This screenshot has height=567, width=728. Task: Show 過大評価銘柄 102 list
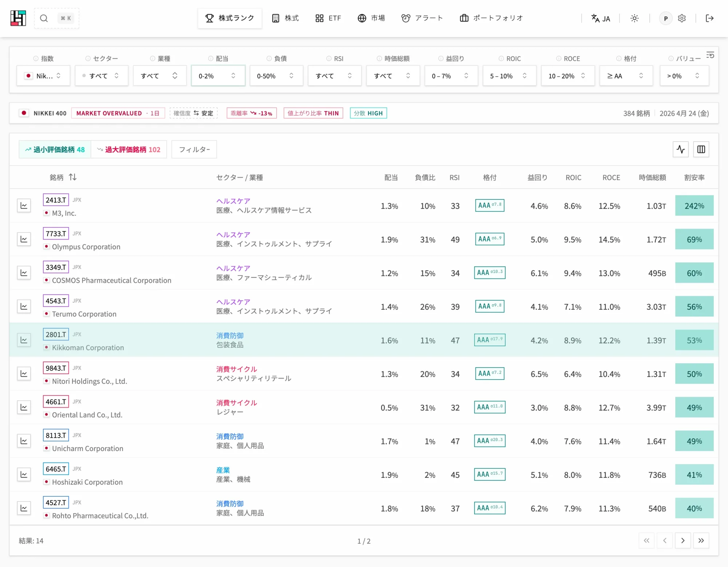(x=129, y=150)
